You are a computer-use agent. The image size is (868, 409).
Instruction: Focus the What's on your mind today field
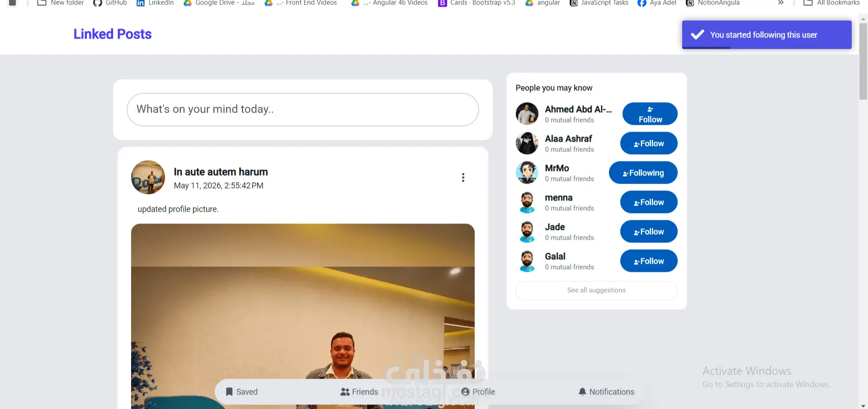click(x=303, y=109)
